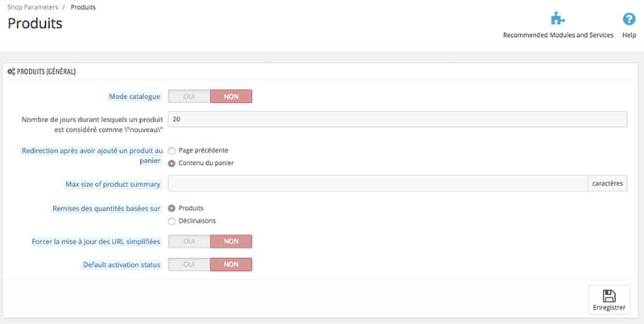This screenshot has height=324, width=644.
Task: Select Produits for quantity discounts basis
Action: [172, 208]
